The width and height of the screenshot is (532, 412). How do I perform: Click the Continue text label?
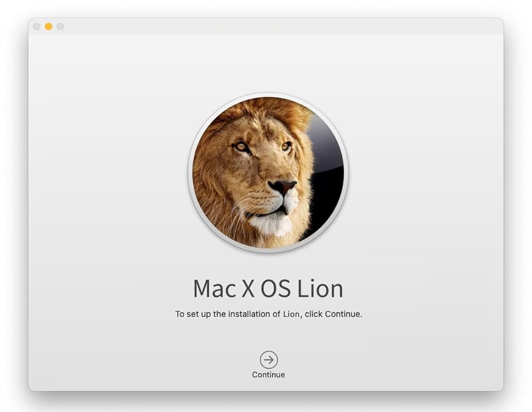[x=269, y=374]
